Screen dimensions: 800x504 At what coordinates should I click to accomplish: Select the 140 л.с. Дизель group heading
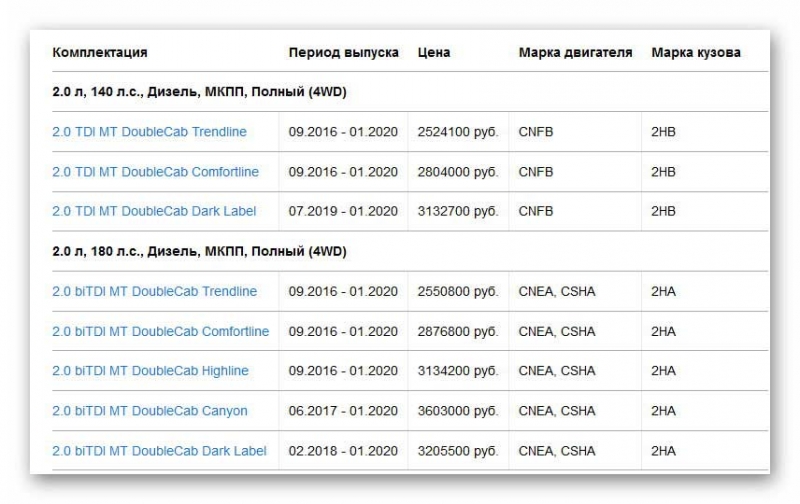[x=199, y=92]
